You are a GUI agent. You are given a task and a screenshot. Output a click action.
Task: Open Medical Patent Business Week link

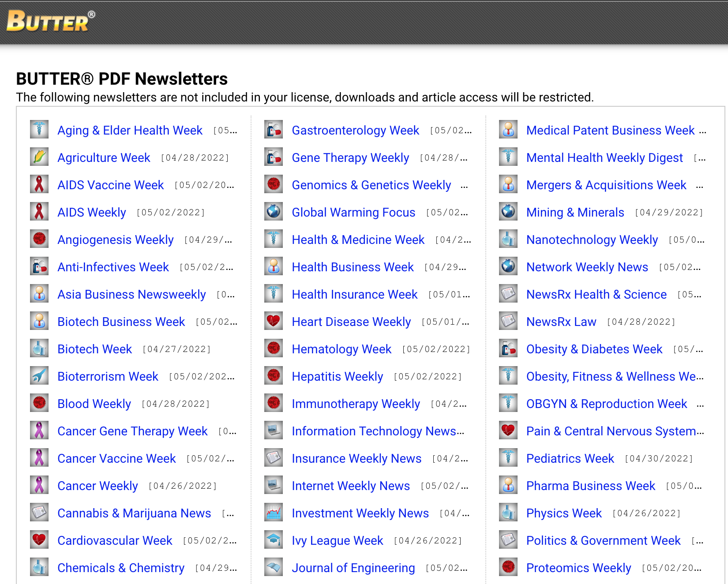[610, 131]
